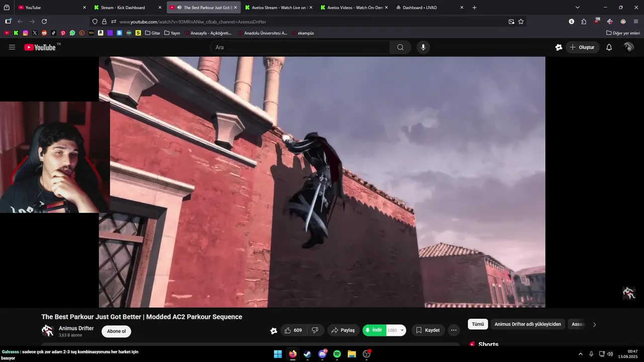This screenshot has width=644, height=362.
Task: Open YouTube notifications bell
Action: 609,47
